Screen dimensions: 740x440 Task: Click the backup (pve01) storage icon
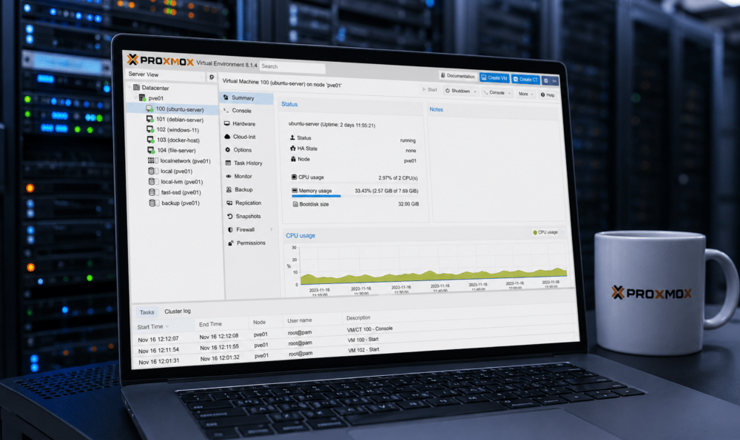click(x=153, y=203)
